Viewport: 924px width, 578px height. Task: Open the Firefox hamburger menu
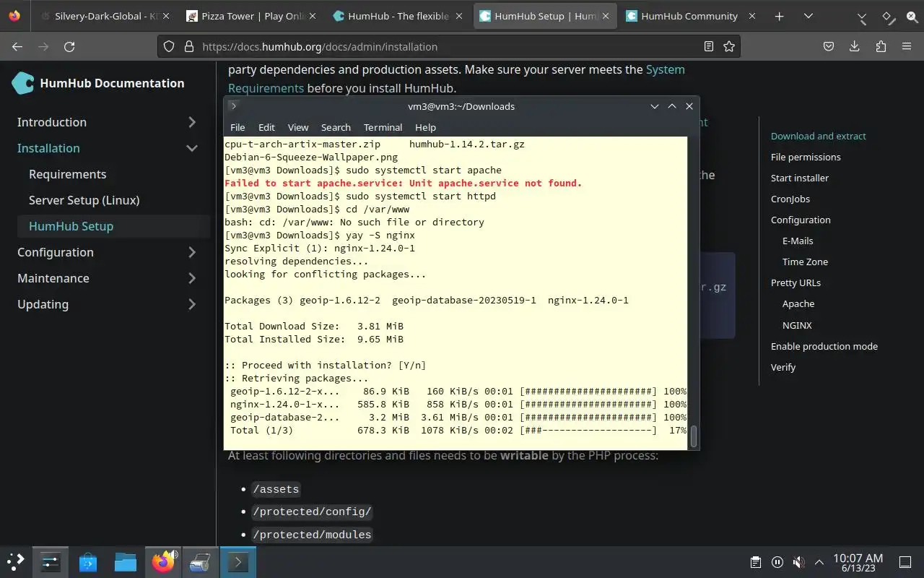(907, 46)
